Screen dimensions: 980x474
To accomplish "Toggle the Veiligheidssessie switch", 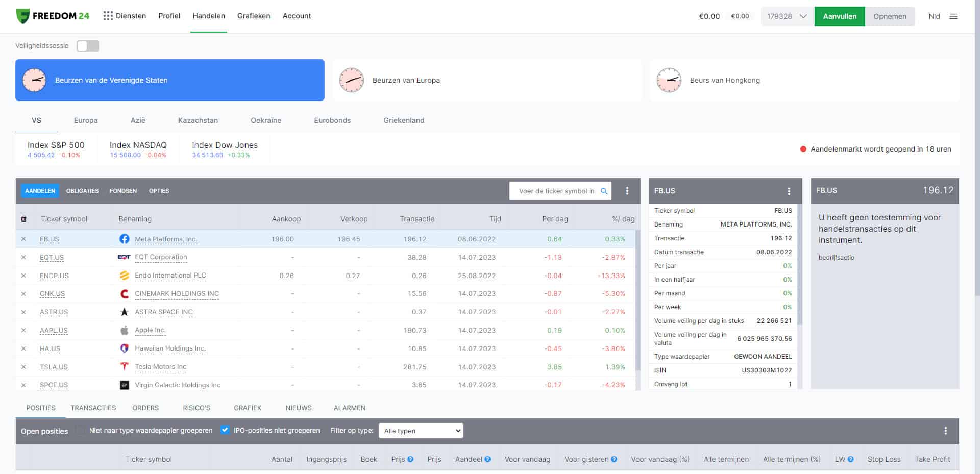I will [x=87, y=46].
